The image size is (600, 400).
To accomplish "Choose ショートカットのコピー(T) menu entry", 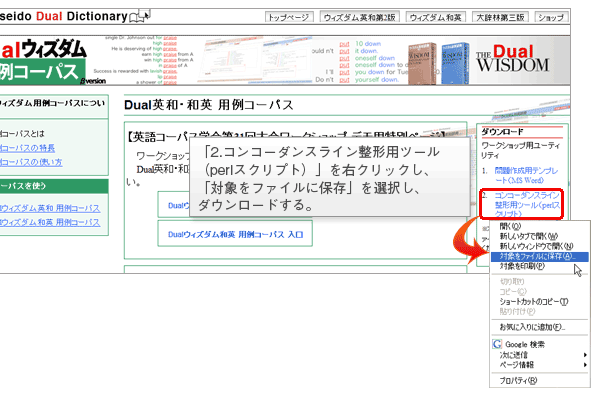I will point(540,302).
